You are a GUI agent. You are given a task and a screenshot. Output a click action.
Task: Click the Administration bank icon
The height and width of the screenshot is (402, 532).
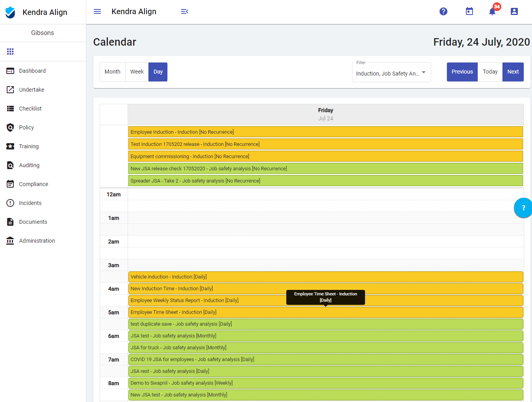(10, 241)
